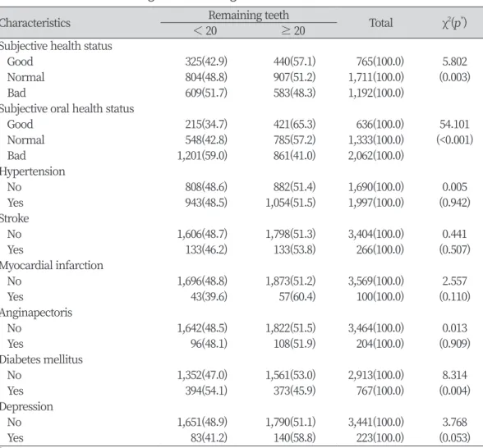The width and height of the screenshot is (483, 448).
Task: Select cell 804(48.8)
Action: (x=206, y=77)
